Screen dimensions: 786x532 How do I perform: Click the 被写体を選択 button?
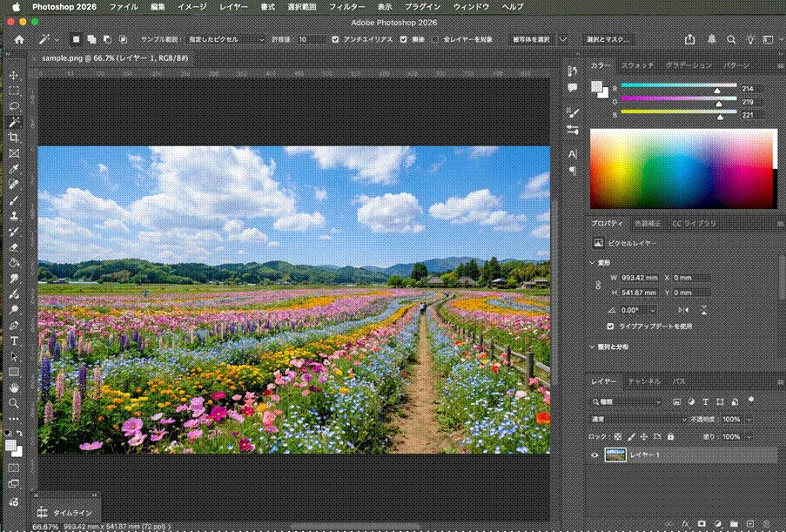[531, 38]
